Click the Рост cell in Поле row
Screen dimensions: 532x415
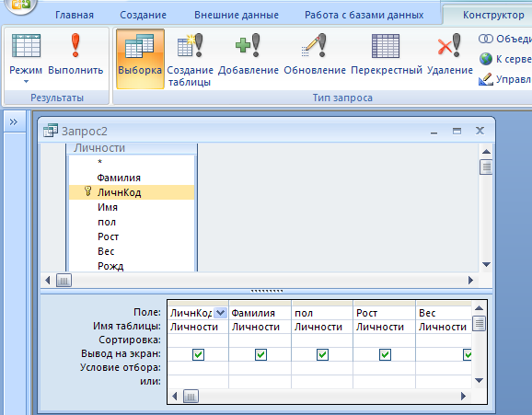coord(384,313)
